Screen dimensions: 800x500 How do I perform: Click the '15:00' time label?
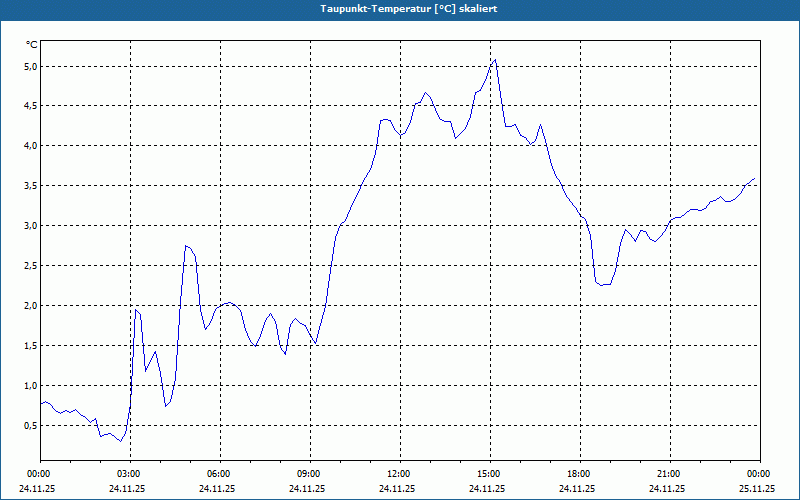pyautogui.click(x=490, y=474)
